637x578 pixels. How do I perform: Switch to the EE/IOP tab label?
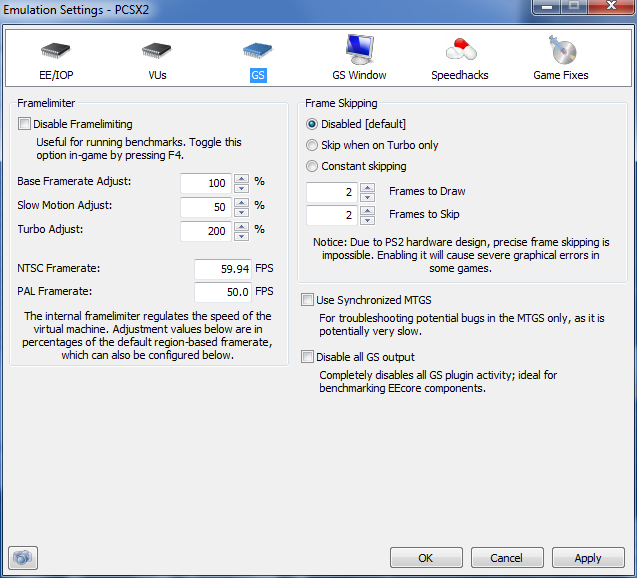[56, 75]
